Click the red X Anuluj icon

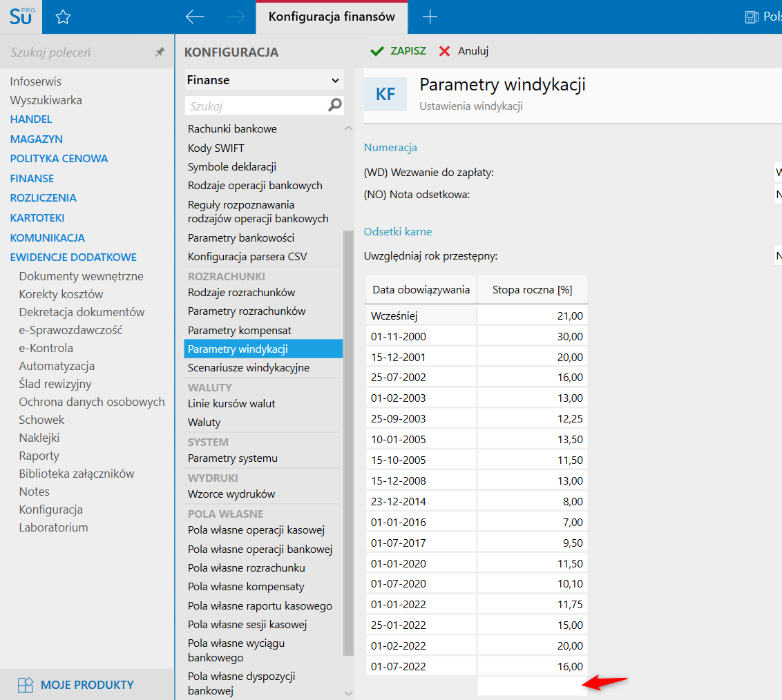pos(445,51)
